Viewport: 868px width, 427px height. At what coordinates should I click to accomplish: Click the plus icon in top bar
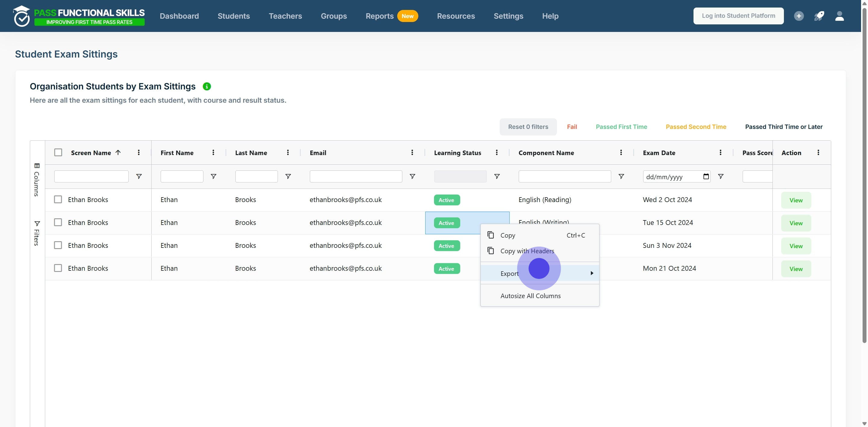click(x=799, y=16)
